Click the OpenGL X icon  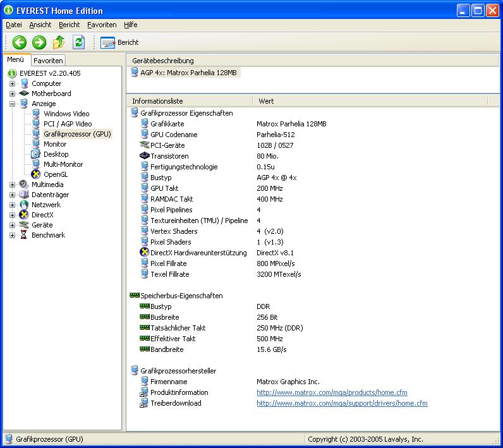point(36,174)
